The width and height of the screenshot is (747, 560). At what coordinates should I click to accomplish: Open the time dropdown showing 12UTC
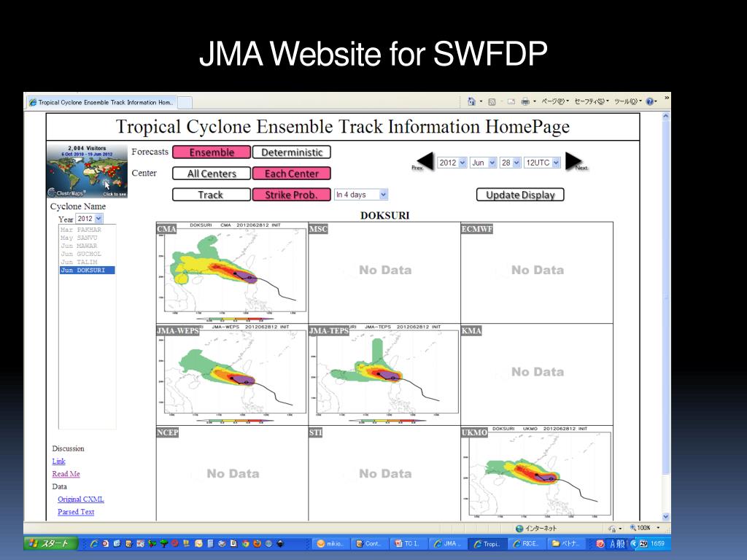(542, 163)
